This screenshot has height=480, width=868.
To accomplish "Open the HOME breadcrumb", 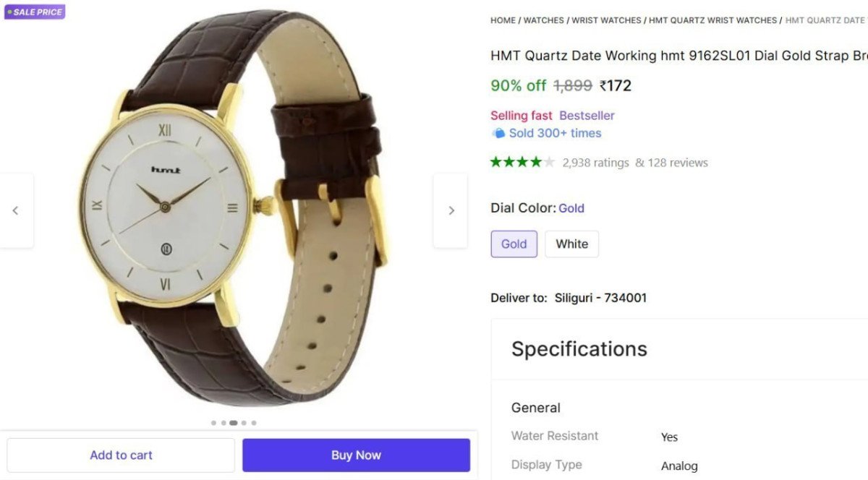I will tap(503, 20).
